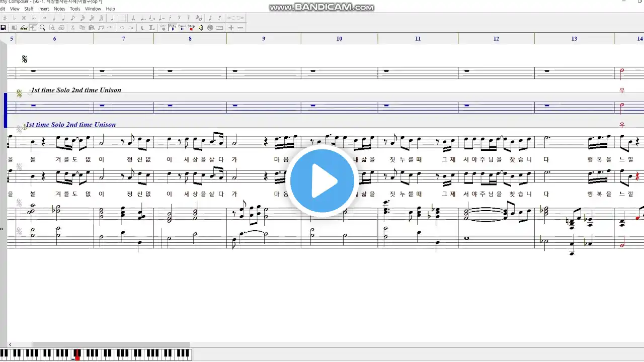Click the open book icon beside Save
This screenshot has width=644, height=362.
[x=14, y=28]
